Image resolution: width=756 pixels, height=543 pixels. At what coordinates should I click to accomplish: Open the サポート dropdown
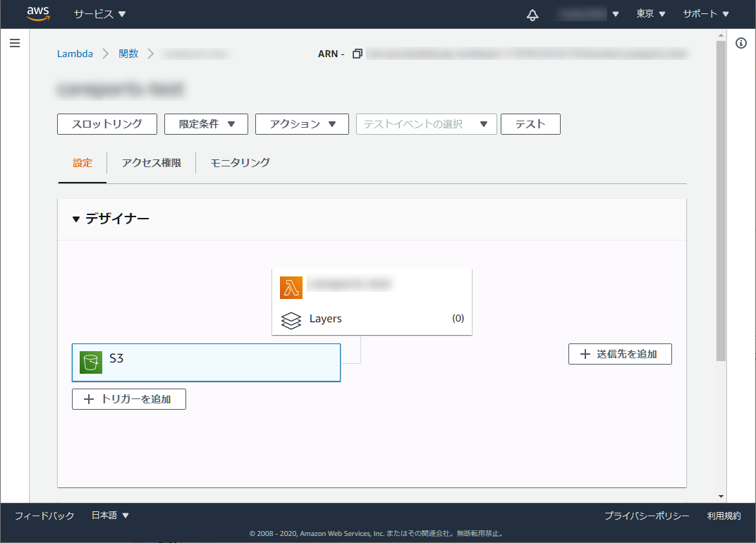click(x=706, y=14)
